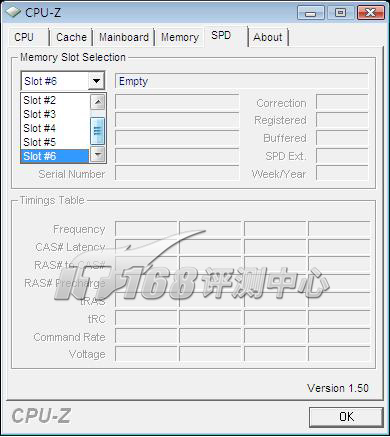Click the CPU-Z chip icon in title bar
Screen dimensions: 390x437
(x=14, y=12)
